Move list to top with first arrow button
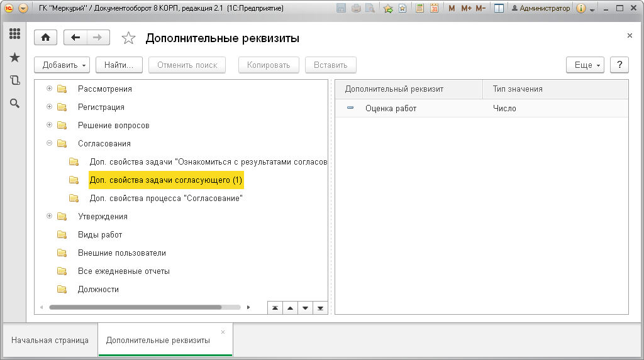 tap(275, 308)
